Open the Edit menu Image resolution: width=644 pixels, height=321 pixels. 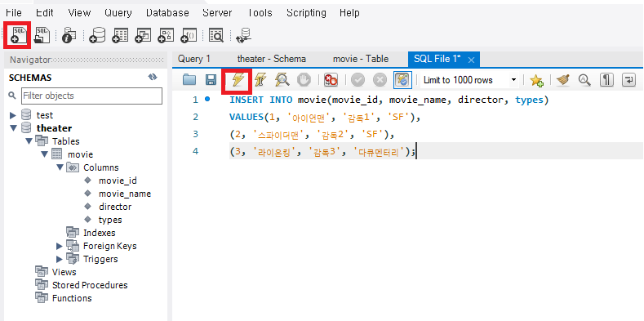coord(45,13)
